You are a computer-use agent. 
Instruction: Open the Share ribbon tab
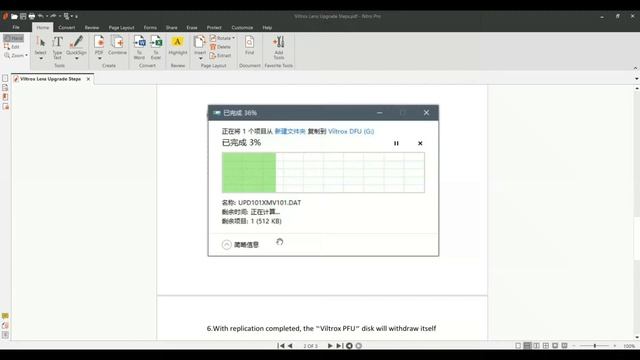pyautogui.click(x=171, y=27)
